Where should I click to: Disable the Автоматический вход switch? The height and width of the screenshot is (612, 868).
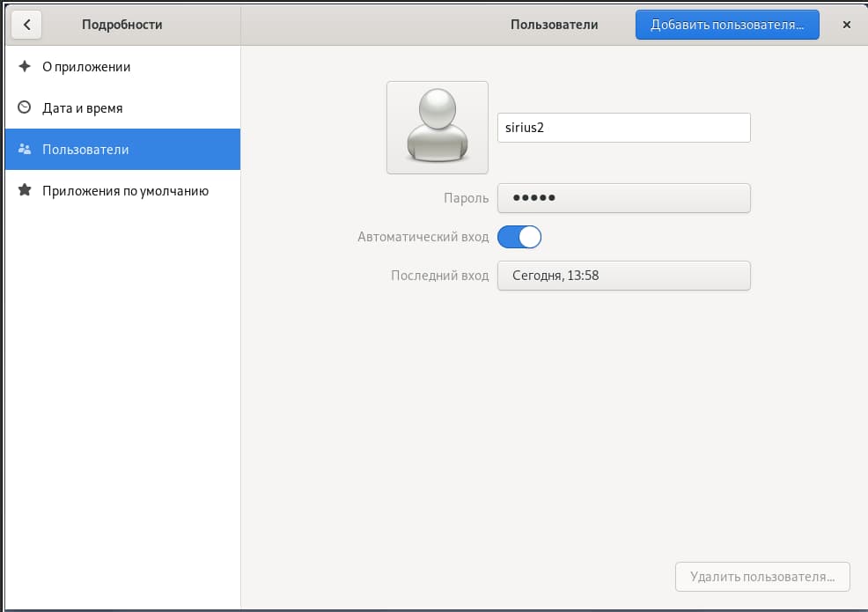(519, 237)
